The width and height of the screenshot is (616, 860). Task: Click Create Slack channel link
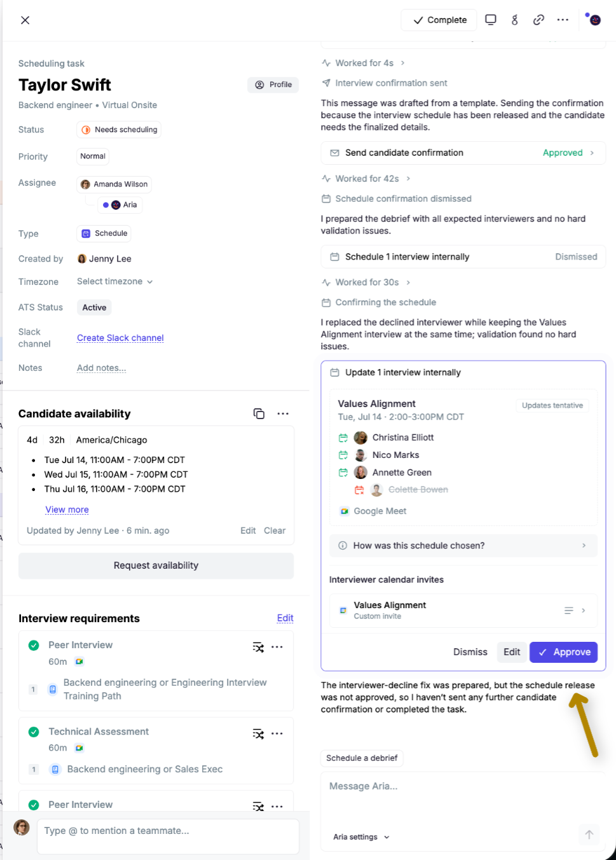click(120, 338)
